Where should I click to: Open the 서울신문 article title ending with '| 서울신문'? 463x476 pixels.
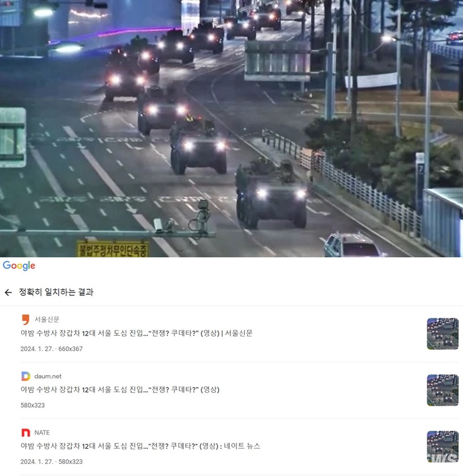pos(137,333)
